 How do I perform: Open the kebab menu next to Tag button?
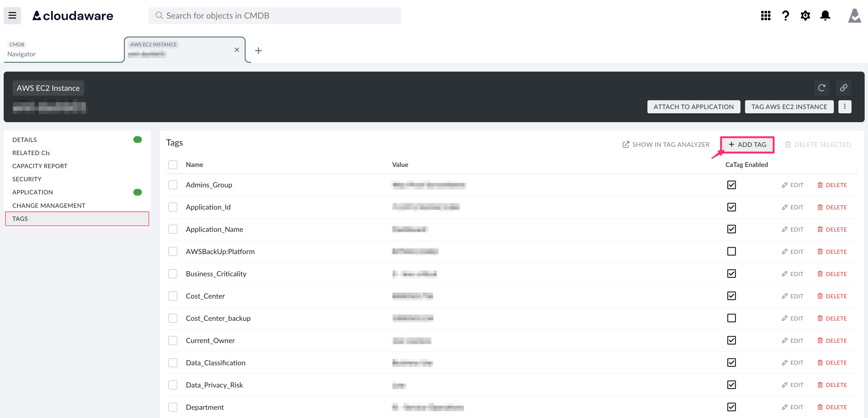845,106
